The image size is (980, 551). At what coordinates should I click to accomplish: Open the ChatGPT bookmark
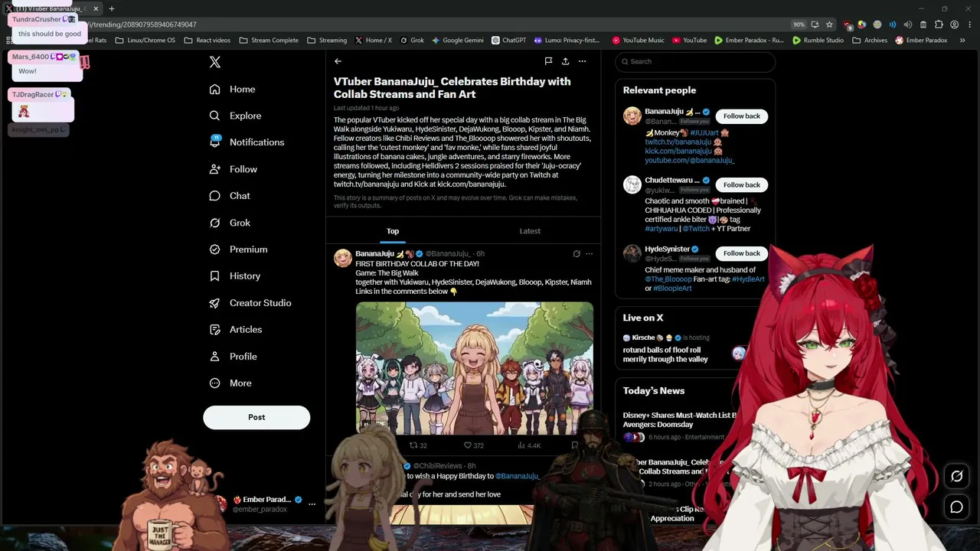click(x=508, y=40)
